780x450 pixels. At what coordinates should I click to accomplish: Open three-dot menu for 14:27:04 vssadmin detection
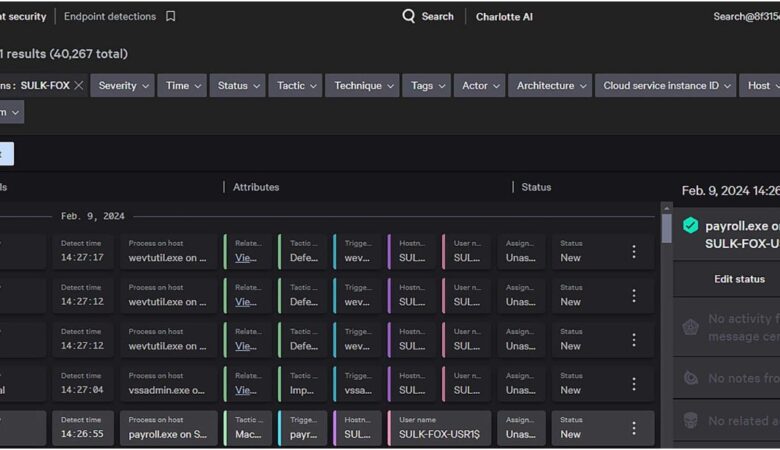633,384
